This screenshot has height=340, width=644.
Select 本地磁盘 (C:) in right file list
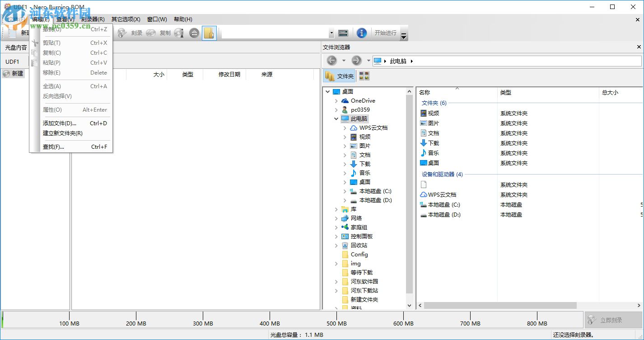(x=444, y=204)
